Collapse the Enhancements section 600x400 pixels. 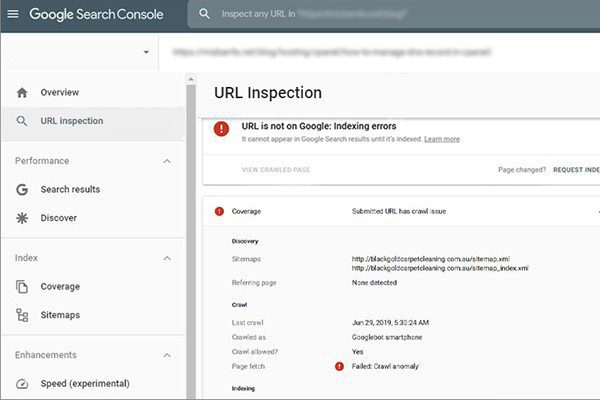coord(167,355)
